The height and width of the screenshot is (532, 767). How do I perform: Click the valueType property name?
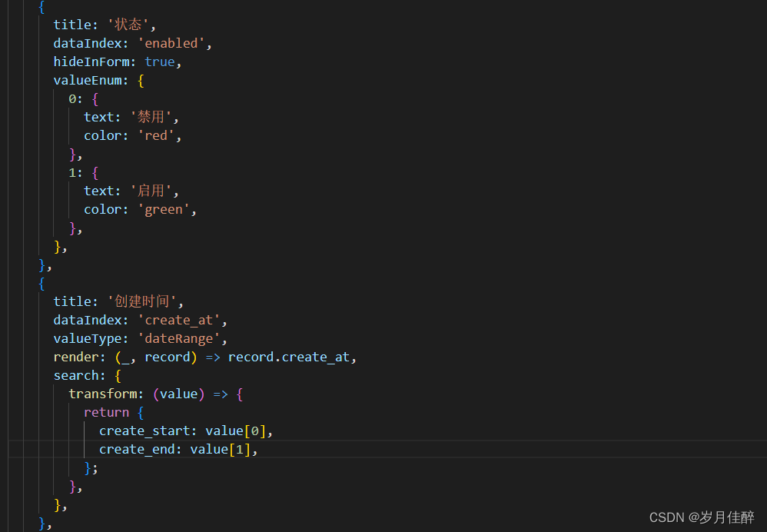click(88, 339)
